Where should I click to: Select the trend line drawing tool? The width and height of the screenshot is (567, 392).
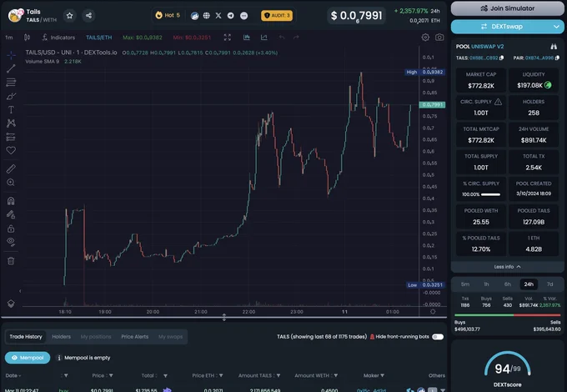(x=11, y=68)
